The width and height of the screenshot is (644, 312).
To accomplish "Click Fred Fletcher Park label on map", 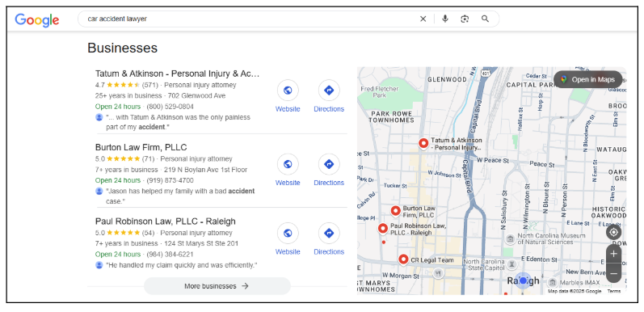I will pos(380,91).
